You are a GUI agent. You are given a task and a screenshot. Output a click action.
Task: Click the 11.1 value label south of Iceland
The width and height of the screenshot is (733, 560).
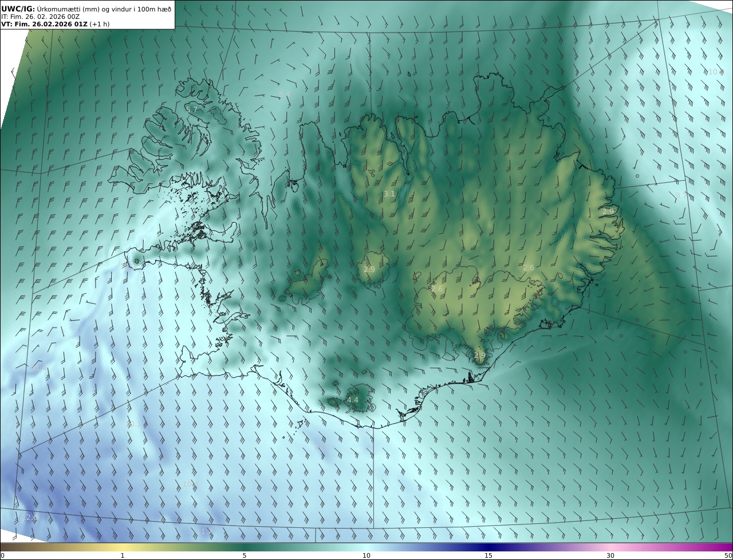[x=322, y=446]
